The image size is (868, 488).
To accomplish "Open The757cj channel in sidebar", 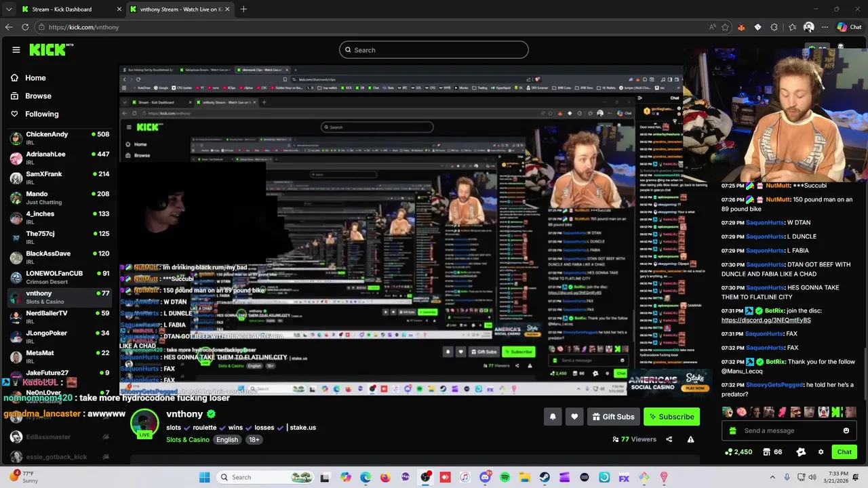I will 60,237.
